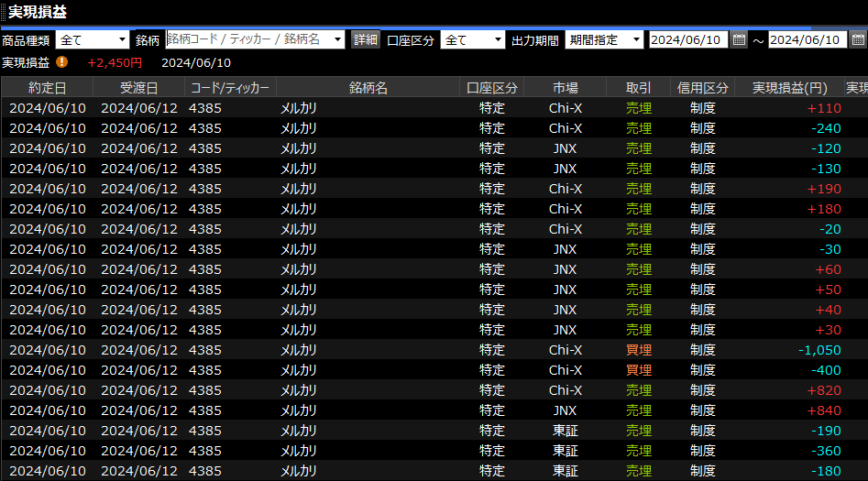Open the end date calendar picker

click(x=858, y=39)
